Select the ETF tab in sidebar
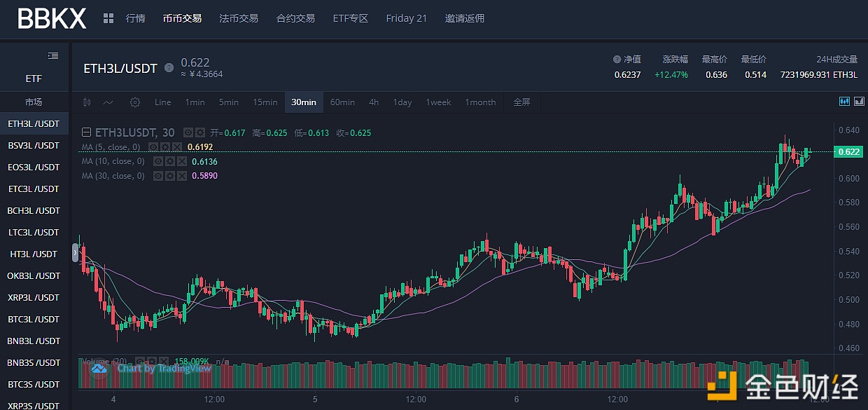This screenshot has width=868, height=410. (x=34, y=78)
